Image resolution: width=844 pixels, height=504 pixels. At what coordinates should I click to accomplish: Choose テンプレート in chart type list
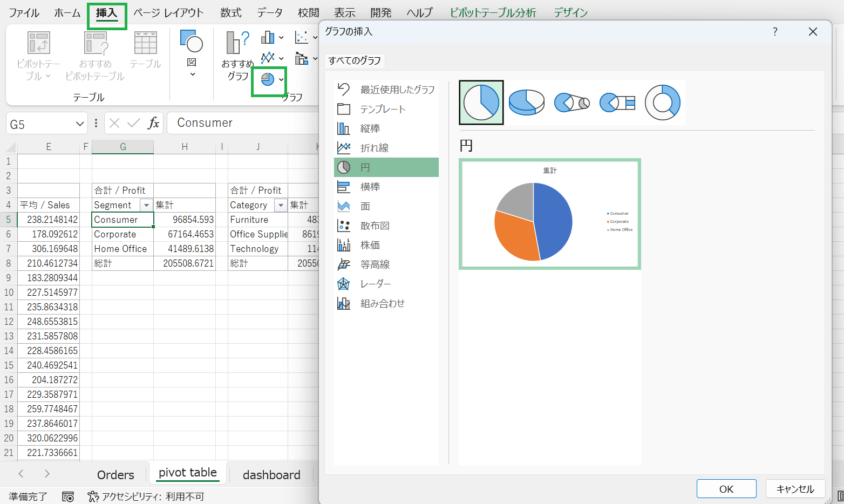coord(386,109)
